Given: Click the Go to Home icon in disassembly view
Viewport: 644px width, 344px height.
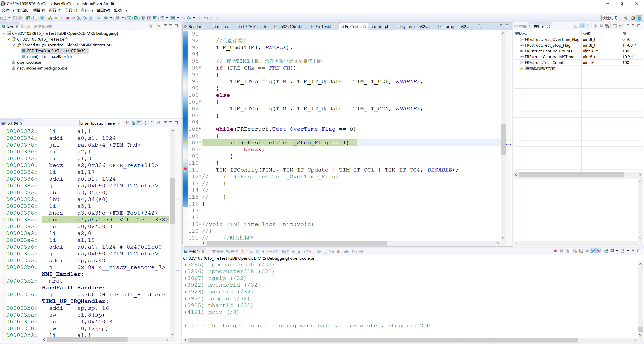Looking at the screenshot, I should click(x=133, y=123).
